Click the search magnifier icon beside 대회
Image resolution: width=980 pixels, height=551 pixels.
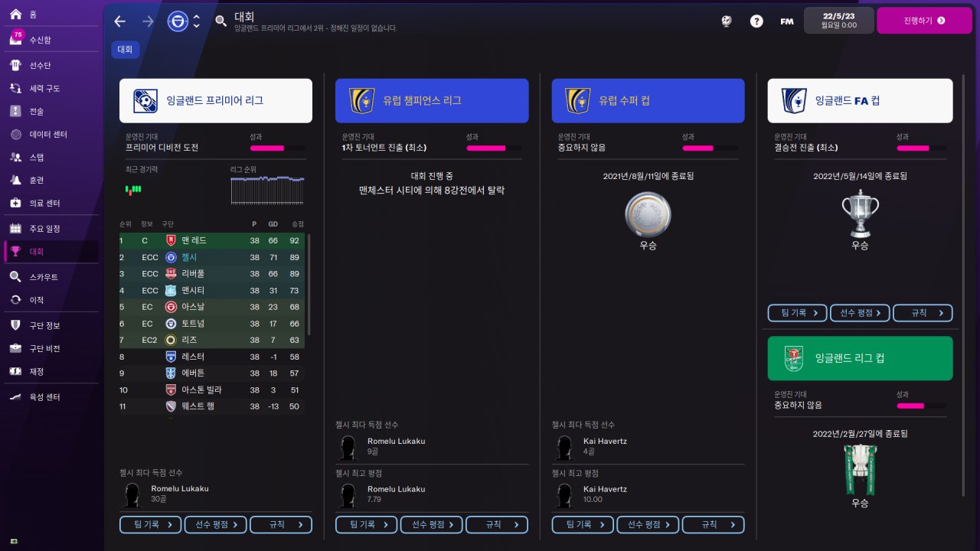pyautogui.click(x=220, y=21)
